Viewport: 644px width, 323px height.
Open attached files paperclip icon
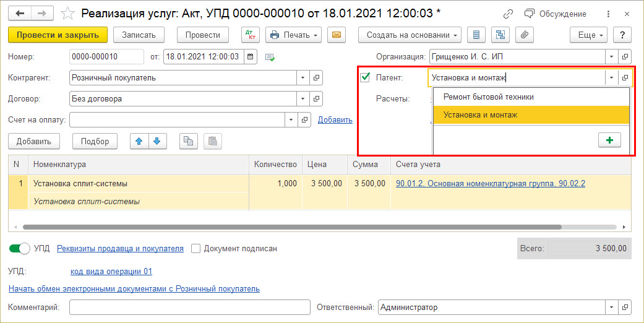[525, 35]
